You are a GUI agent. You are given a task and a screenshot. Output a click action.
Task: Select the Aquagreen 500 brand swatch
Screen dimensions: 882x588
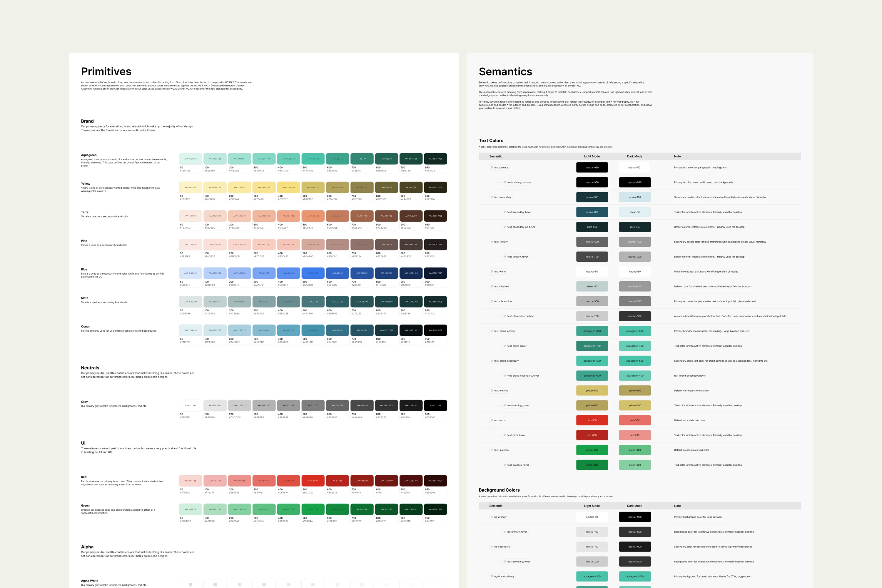(313, 158)
